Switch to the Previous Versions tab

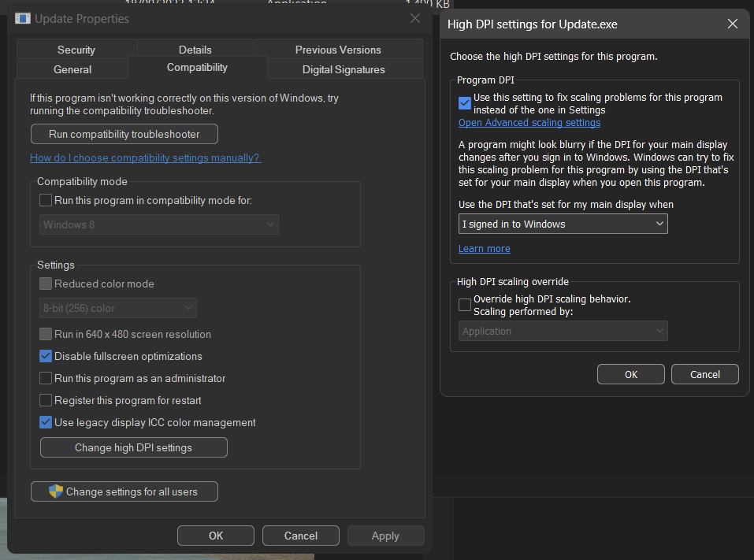pyautogui.click(x=338, y=50)
